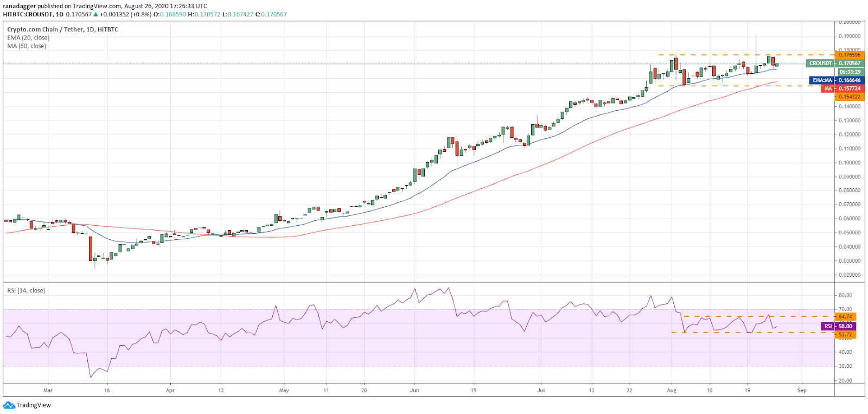
Task: Click the 'MA (50, close)' indicator legend
Action: pyautogui.click(x=27, y=46)
